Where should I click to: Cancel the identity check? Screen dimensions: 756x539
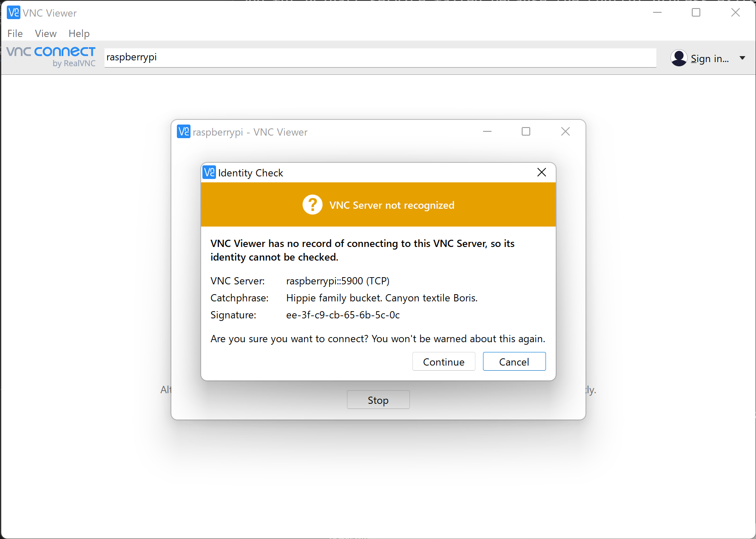[x=514, y=361]
